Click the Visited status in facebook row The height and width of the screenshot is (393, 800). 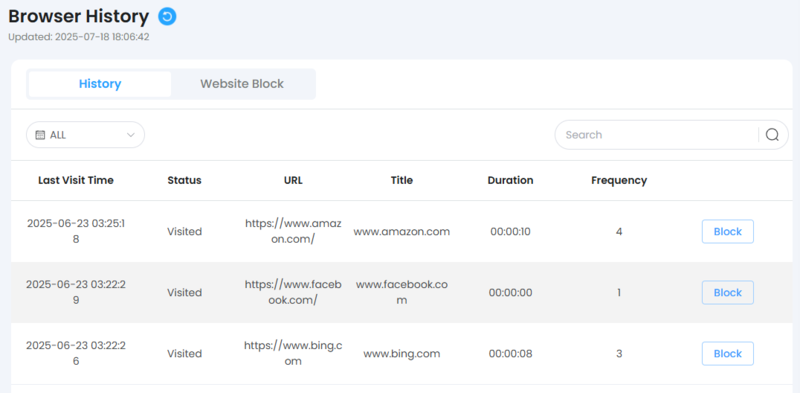pyautogui.click(x=184, y=292)
